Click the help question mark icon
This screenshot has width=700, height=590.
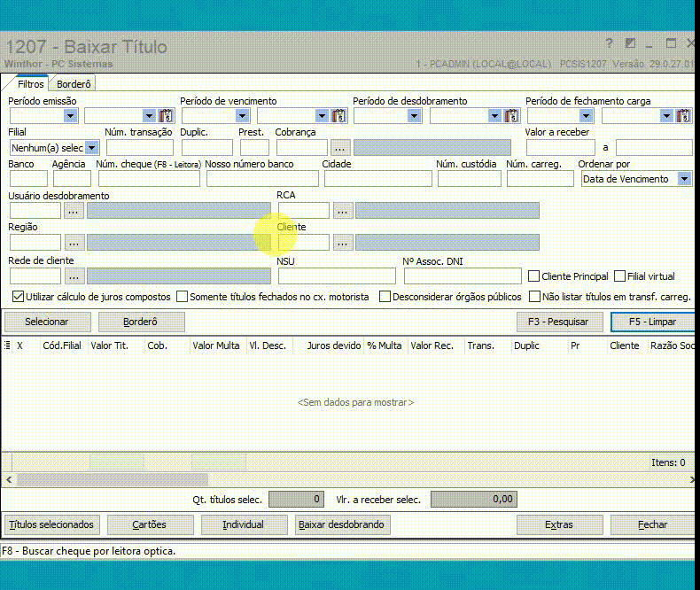609,43
